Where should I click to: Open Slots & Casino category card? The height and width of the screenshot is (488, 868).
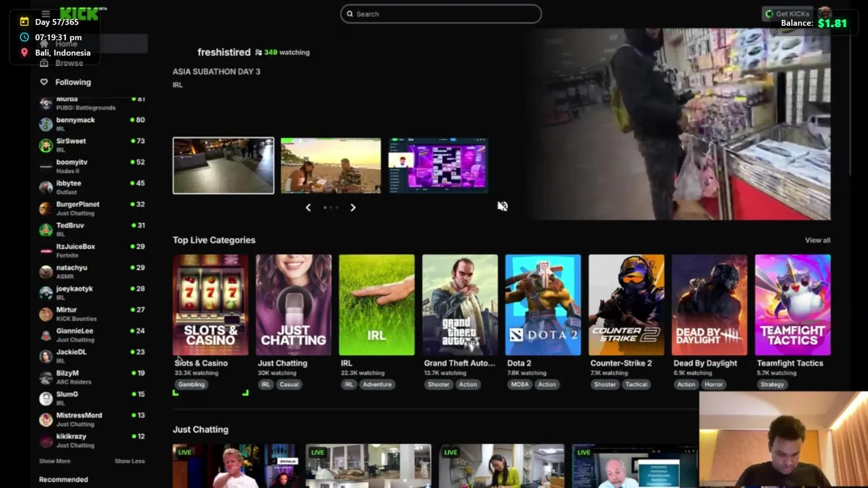pyautogui.click(x=210, y=305)
